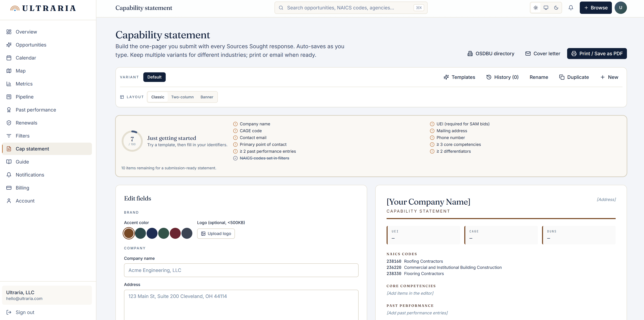Click into the Address text area

(241, 305)
